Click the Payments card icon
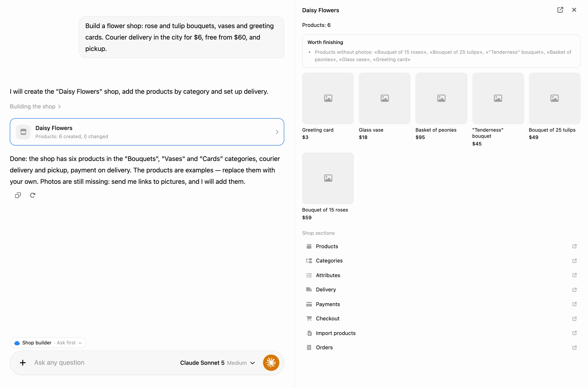This screenshot has height=388, width=588. tap(309, 304)
